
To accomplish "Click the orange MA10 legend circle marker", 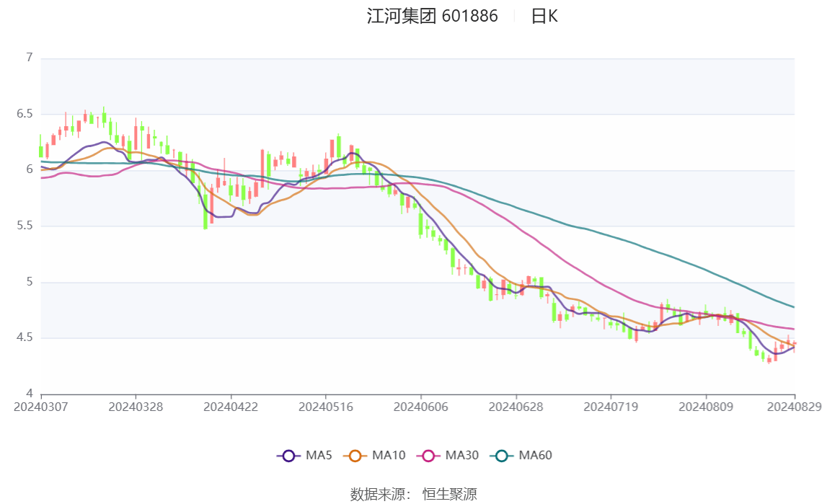I will tap(355, 456).
